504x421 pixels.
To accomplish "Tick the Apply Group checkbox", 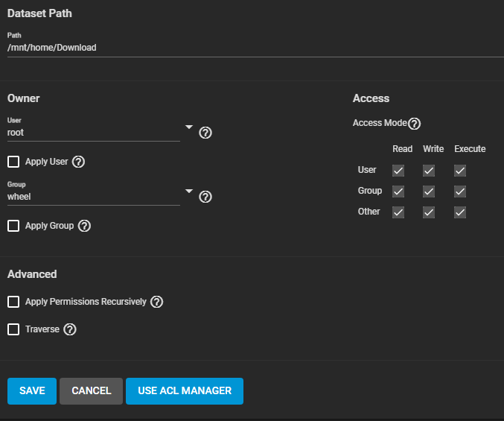I will tap(13, 226).
